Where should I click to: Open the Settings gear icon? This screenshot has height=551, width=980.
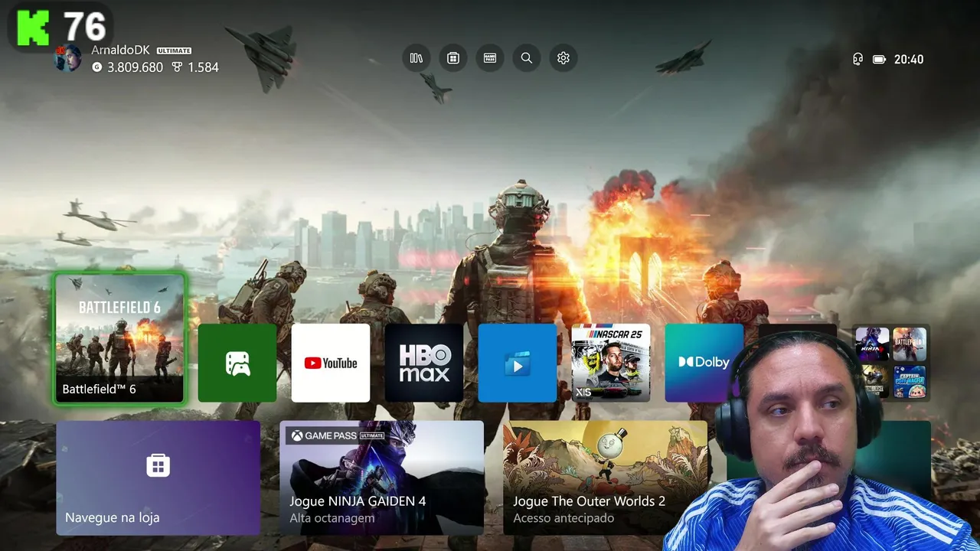pos(563,58)
